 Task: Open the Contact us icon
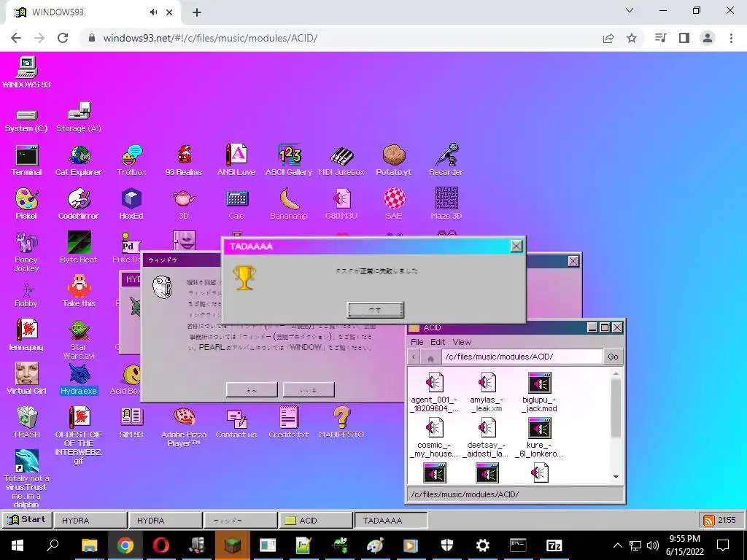(x=236, y=418)
